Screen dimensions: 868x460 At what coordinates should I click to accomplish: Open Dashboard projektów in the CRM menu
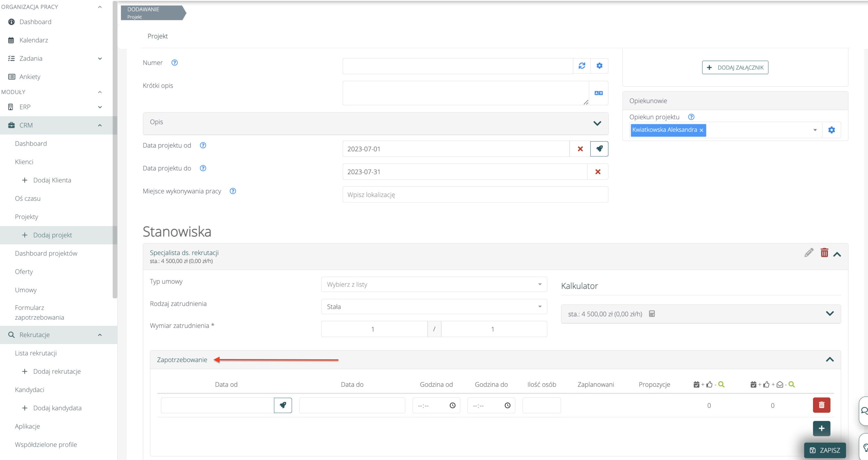point(46,253)
